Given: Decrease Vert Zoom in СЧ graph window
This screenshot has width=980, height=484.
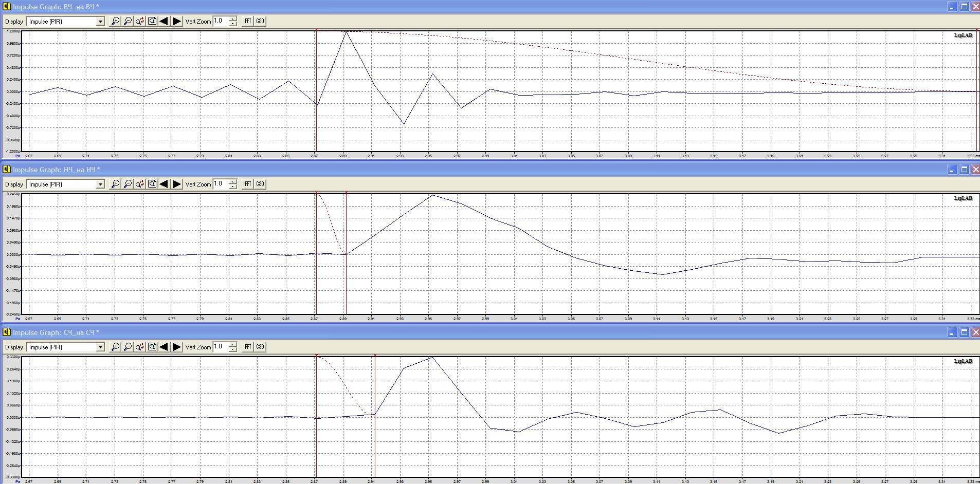Looking at the screenshot, I should [233, 349].
